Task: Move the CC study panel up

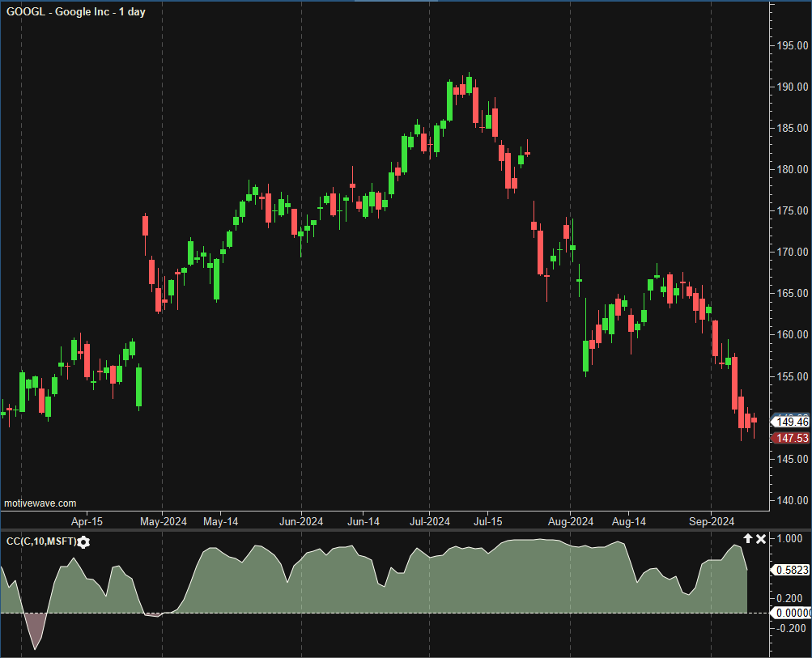Action: [x=748, y=539]
